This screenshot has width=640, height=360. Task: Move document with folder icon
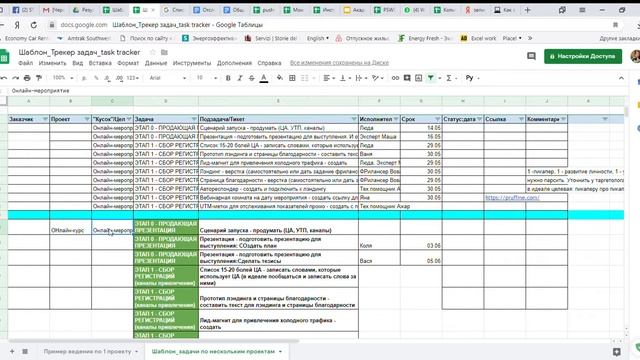click(164, 52)
